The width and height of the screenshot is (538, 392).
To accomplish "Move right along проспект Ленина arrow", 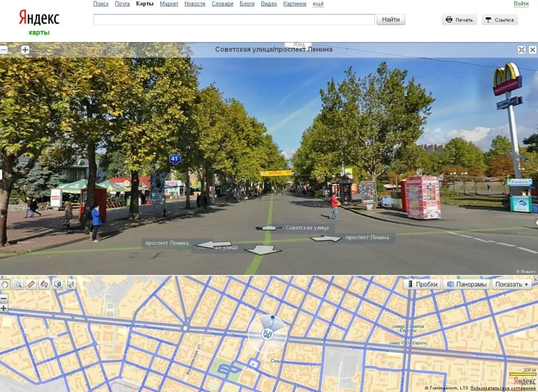I will (326, 238).
